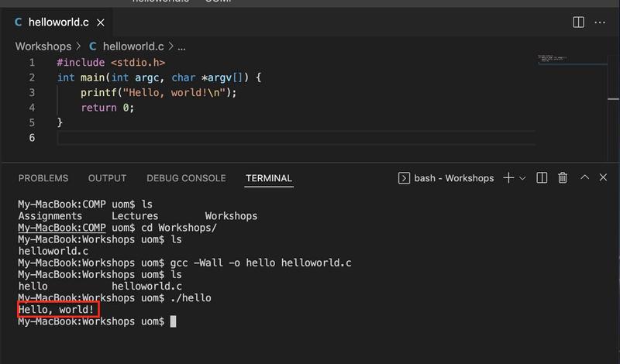The height and width of the screenshot is (364, 620).
Task: Expand the breadcrumb ellipsis after helloworld.c
Action: tap(181, 46)
